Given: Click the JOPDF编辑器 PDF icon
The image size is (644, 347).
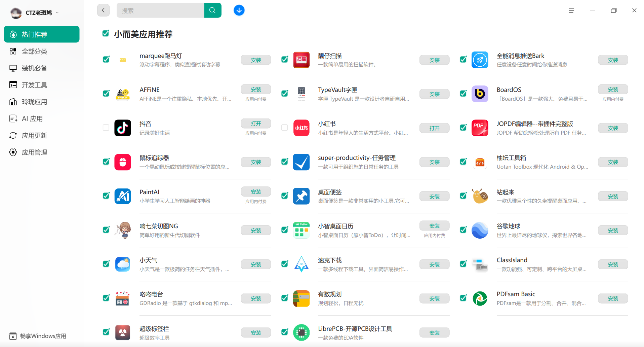Looking at the screenshot, I should [480, 128].
